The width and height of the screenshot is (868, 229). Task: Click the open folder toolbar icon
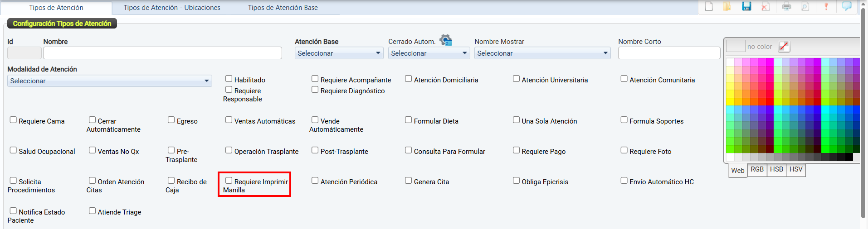(727, 6)
